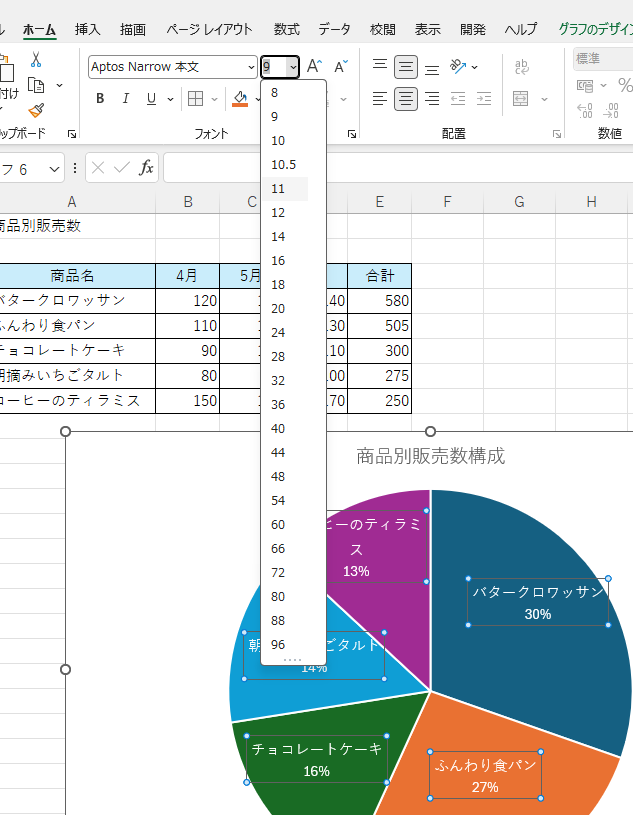Select font size 10.5 from list

(x=284, y=165)
